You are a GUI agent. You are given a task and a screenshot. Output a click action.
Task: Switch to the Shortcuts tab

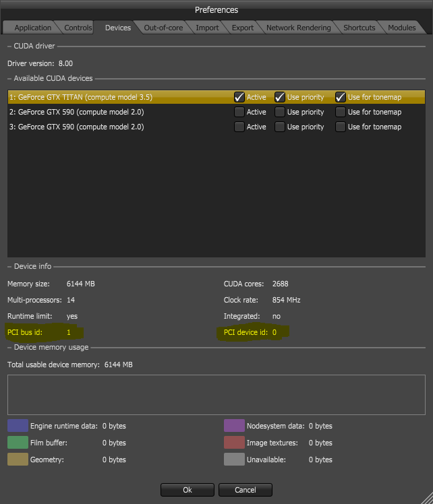359,28
